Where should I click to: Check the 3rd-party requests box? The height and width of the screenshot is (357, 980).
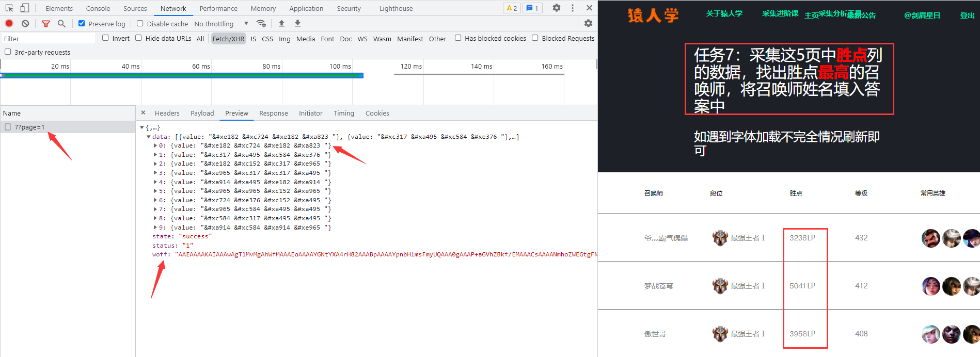pyautogui.click(x=8, y=52)
